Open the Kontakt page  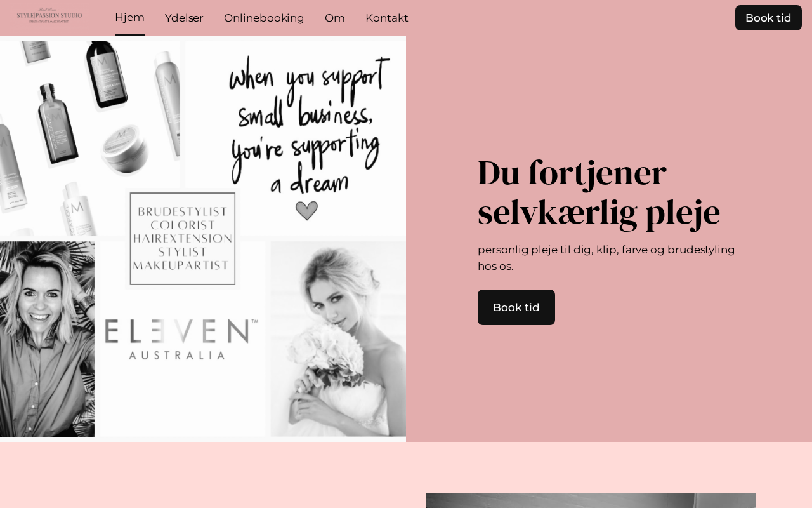tap(387, 18)
